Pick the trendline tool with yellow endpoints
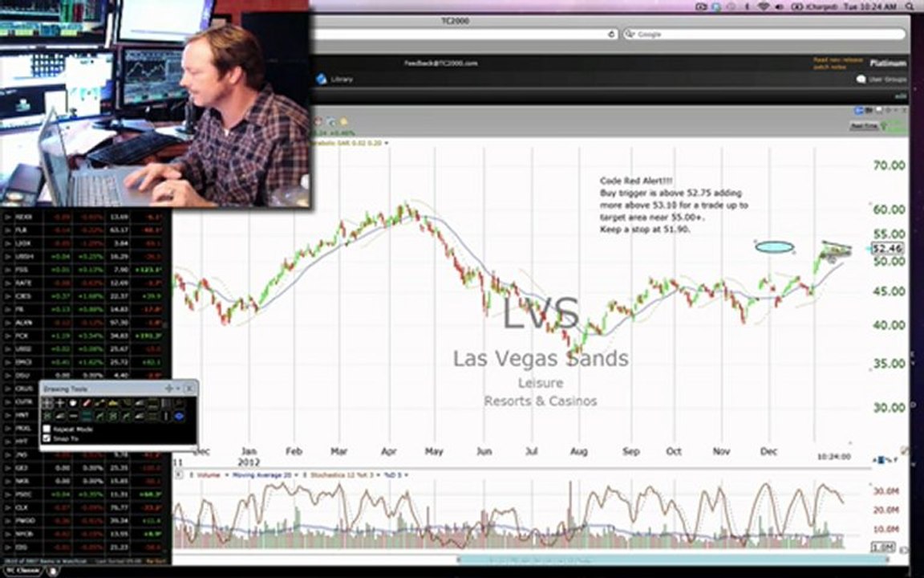The width and height of the screenshot is (924, 578). (x=99, y=404)
